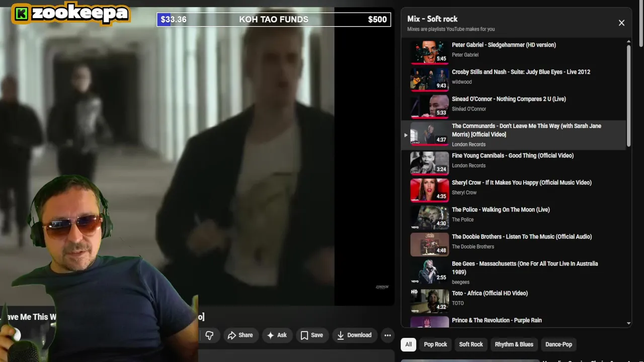
Task: Play Peter Gabriel - Sledgehammer thumbnail
Action: (x=430, y=52)
